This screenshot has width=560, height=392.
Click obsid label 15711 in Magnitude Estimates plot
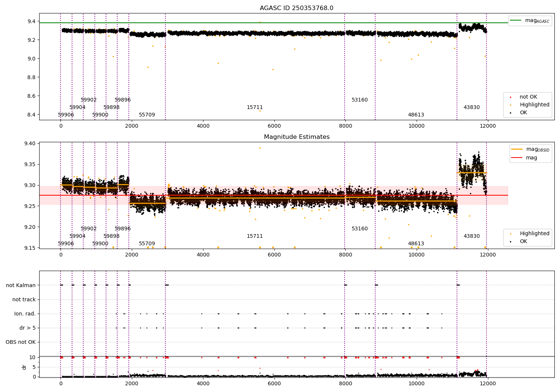pos(255,236)
